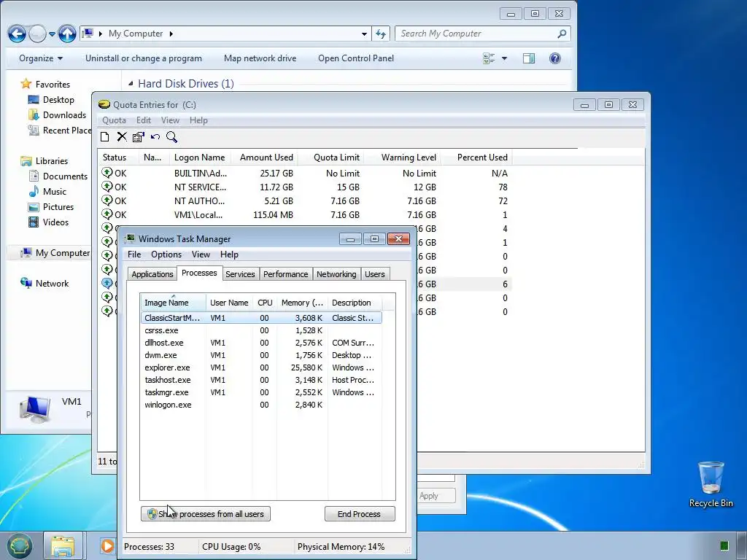This screenshot has height=560, width=747.
Task: Click Open Control Panel
Action: point(356,58)
